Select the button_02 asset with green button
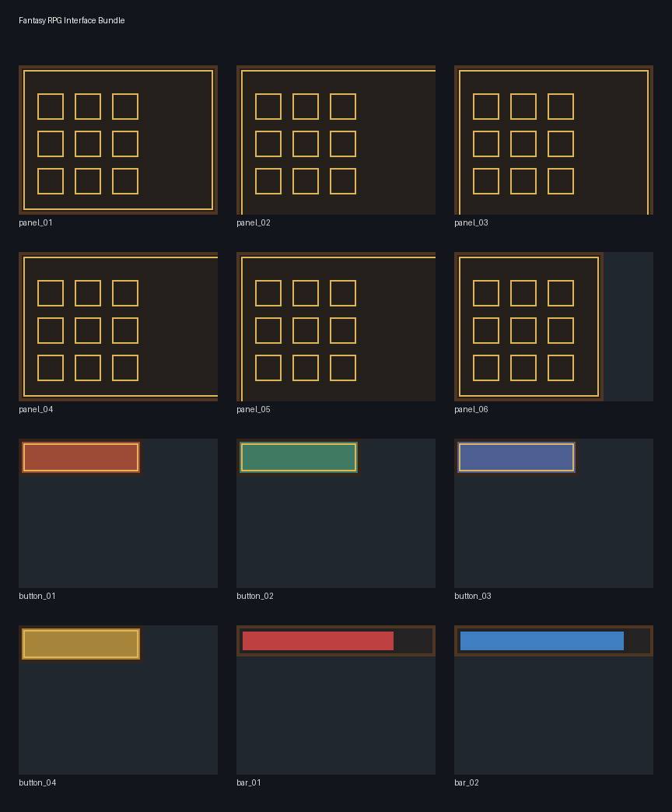The width and height of the screenshot is (672, 812). pyautogui.click(x=336, y=513)
